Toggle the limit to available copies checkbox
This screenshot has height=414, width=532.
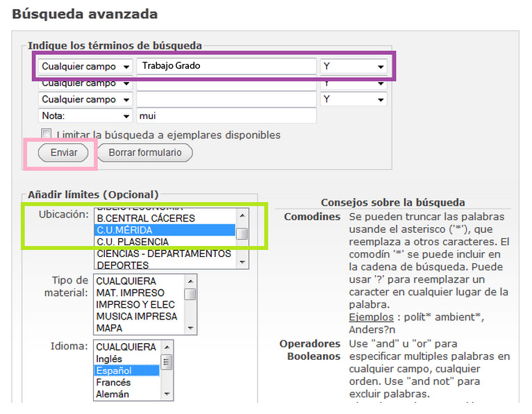tap(47, 134)
